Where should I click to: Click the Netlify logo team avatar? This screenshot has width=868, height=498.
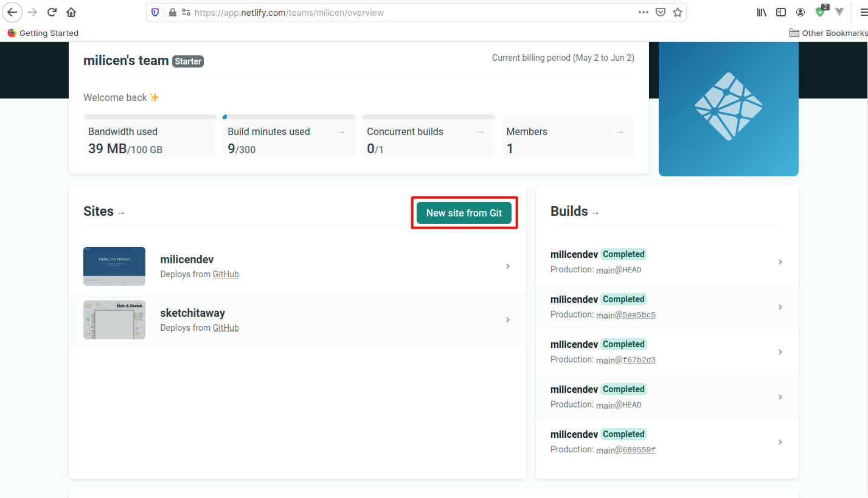point(729,106)
